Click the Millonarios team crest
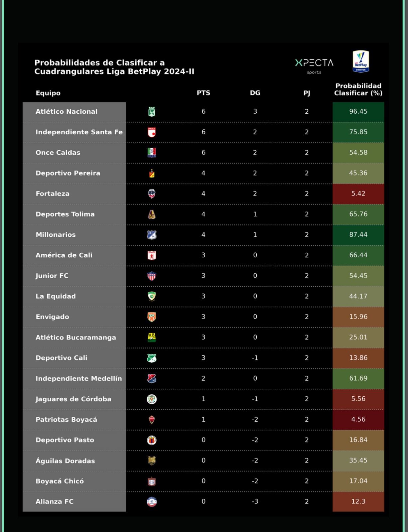The width and height of the screenshot is (408, 532). click(x=152, y=235)
